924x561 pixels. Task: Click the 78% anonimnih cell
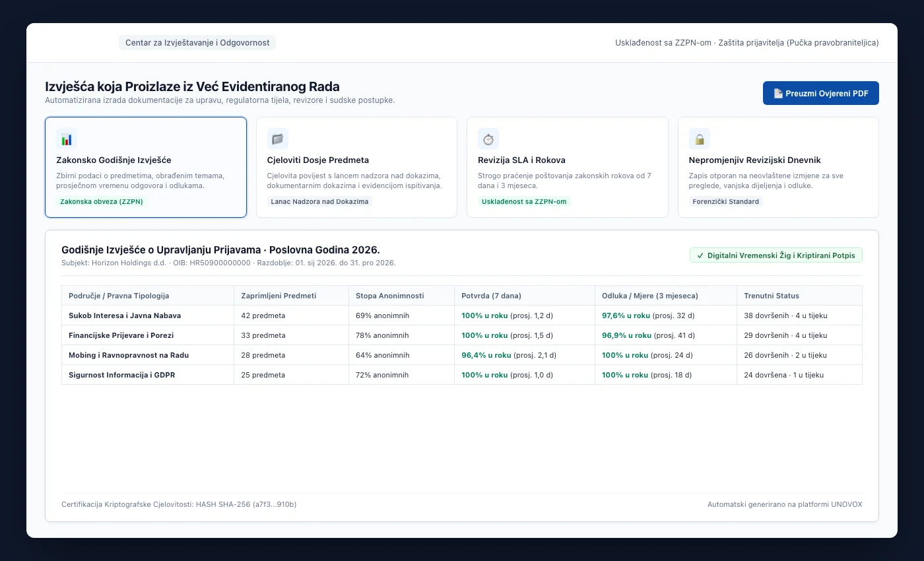pyautogui.click(x=401, y=335)
